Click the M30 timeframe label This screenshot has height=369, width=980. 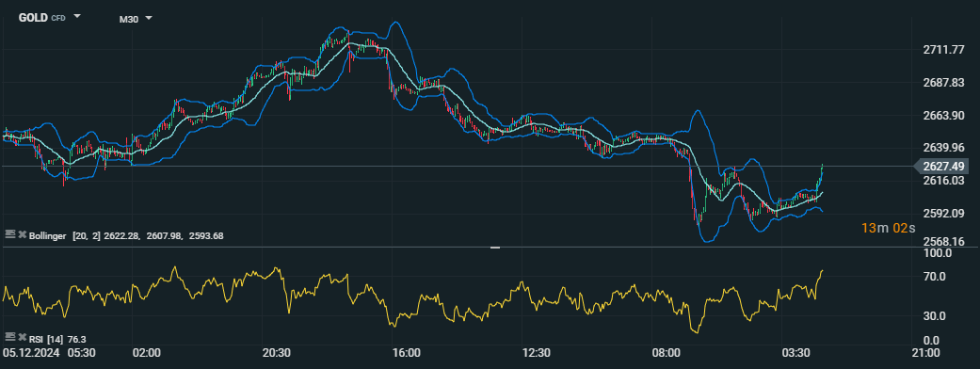coord(128,20)
